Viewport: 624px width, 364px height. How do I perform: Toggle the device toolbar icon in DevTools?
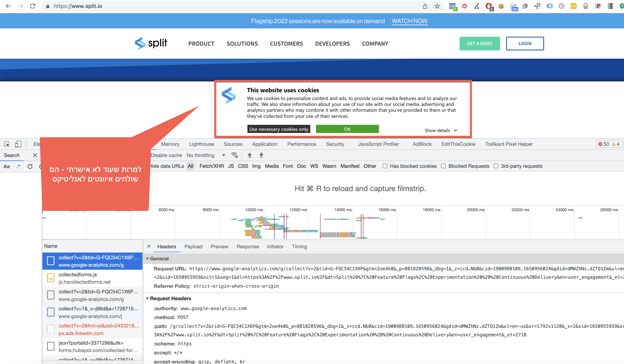click(18, 144)
